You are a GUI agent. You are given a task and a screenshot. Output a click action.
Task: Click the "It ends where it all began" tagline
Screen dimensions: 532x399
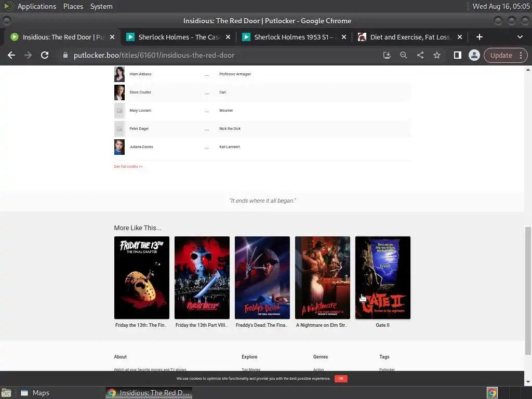coord(262,201)
